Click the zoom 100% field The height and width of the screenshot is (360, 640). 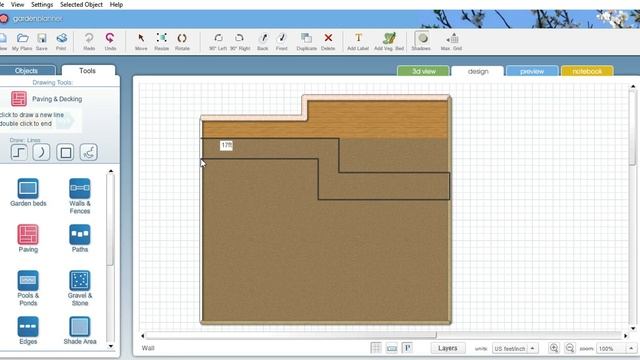click(611, 349)
